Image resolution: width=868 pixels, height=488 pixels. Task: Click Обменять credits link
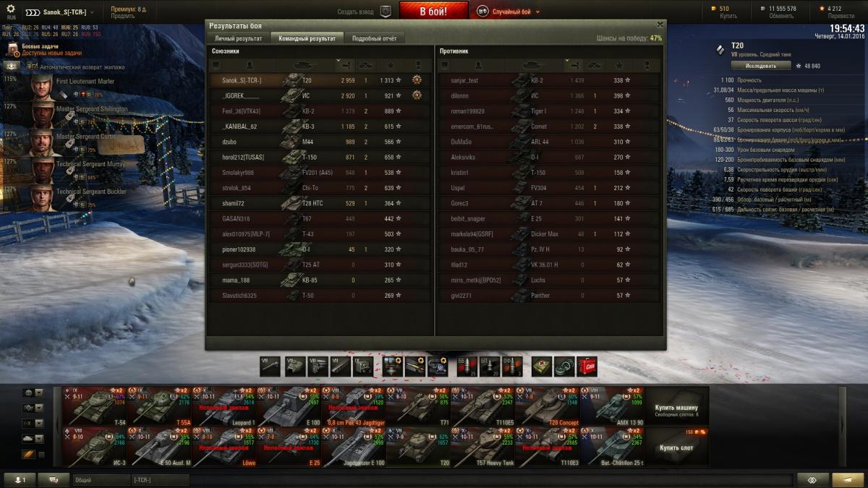click(781, 16)
